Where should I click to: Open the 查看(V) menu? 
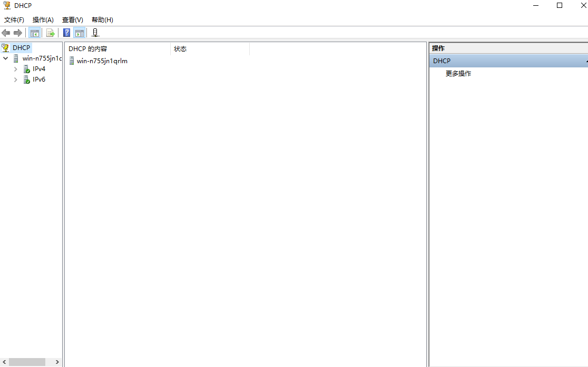click(72, 20)
